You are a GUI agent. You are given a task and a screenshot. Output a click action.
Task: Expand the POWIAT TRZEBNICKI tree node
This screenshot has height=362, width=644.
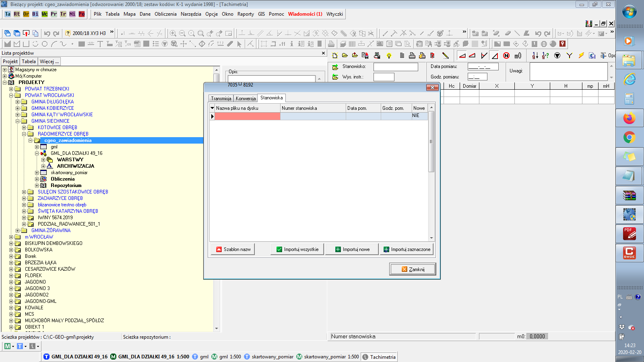coord(11,89)
